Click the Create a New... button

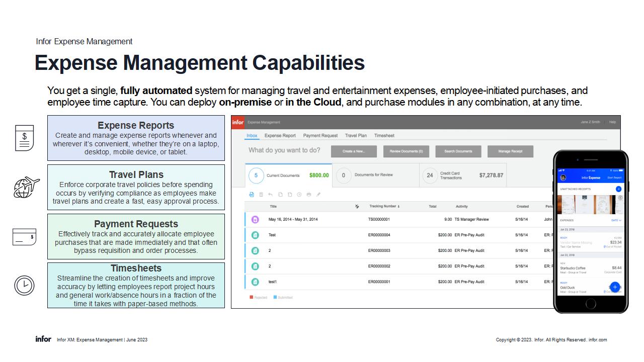(354, 151)
